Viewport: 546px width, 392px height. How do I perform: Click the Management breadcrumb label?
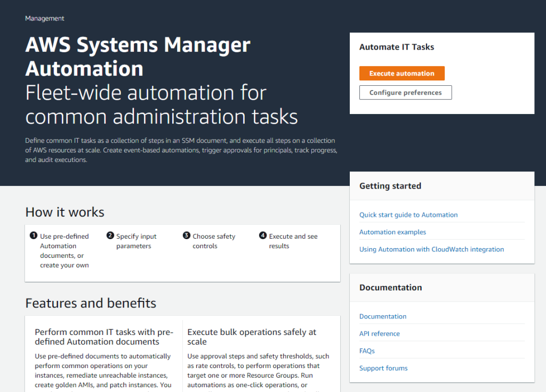[44, 18]
